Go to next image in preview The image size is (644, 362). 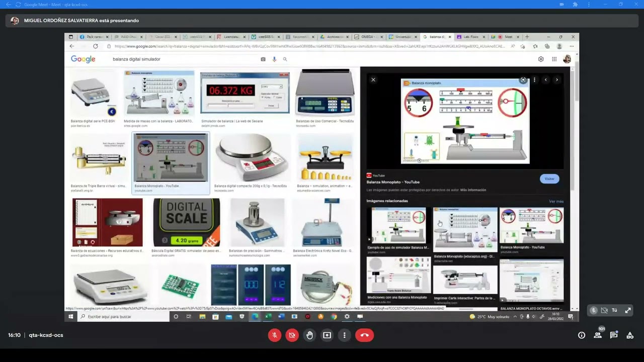(x=556, y=79)
